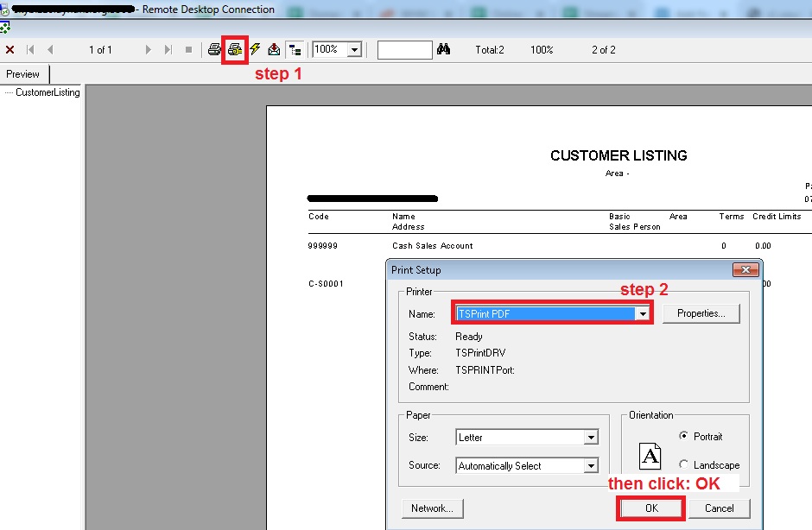Click the lightning bolt refresh icon

pyautogui.click(x=255, y=50)
